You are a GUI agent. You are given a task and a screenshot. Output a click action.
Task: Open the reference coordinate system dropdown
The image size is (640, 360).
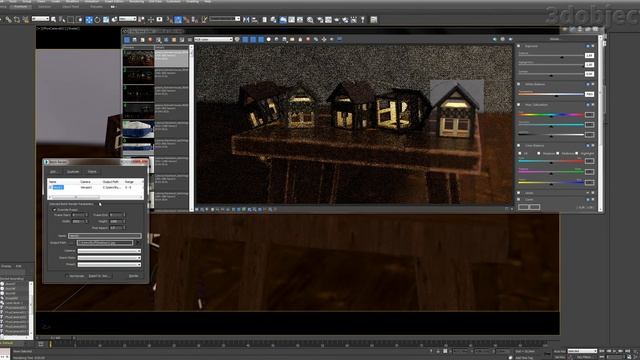pyautogui.click(x=127, y=18)
